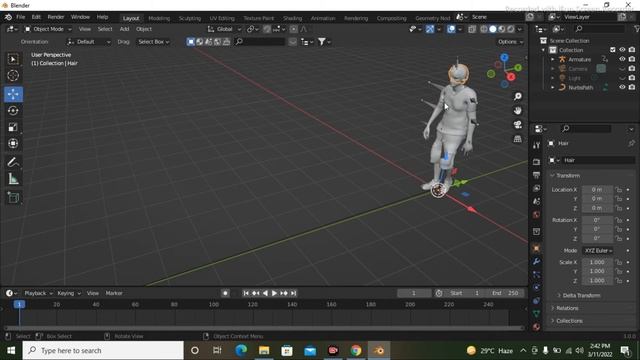This screenshot has height=360, width=640.
Task: Click the pan view hand icon
Action: pos(518,111)
